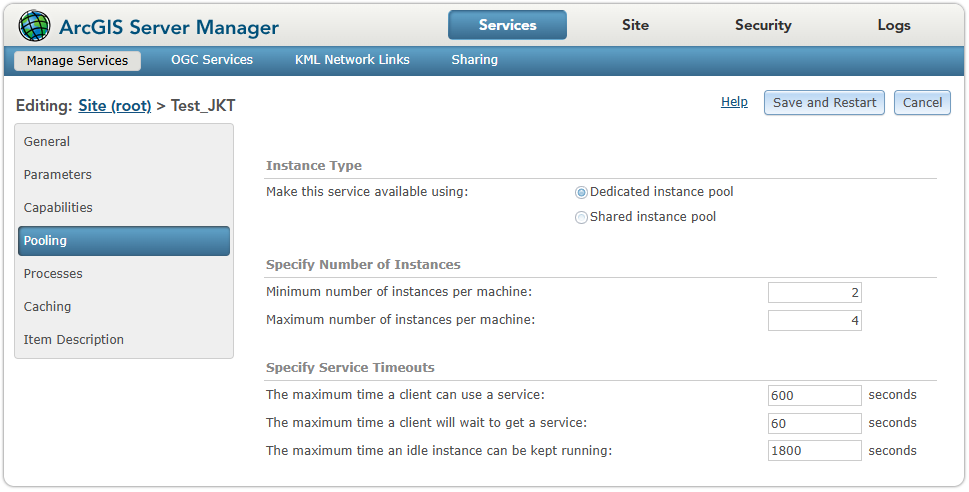
Task: Click the ArcGIS Server Manager title
Action: point(169,27)
